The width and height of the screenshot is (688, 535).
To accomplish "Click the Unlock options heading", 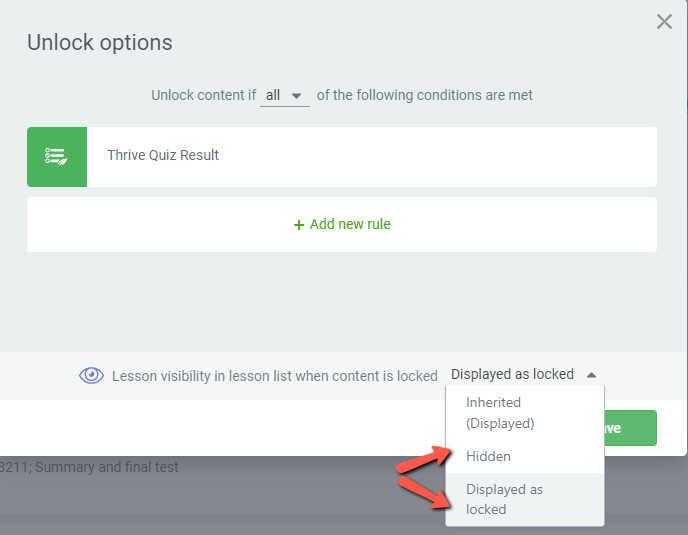I will coord(100,43).
